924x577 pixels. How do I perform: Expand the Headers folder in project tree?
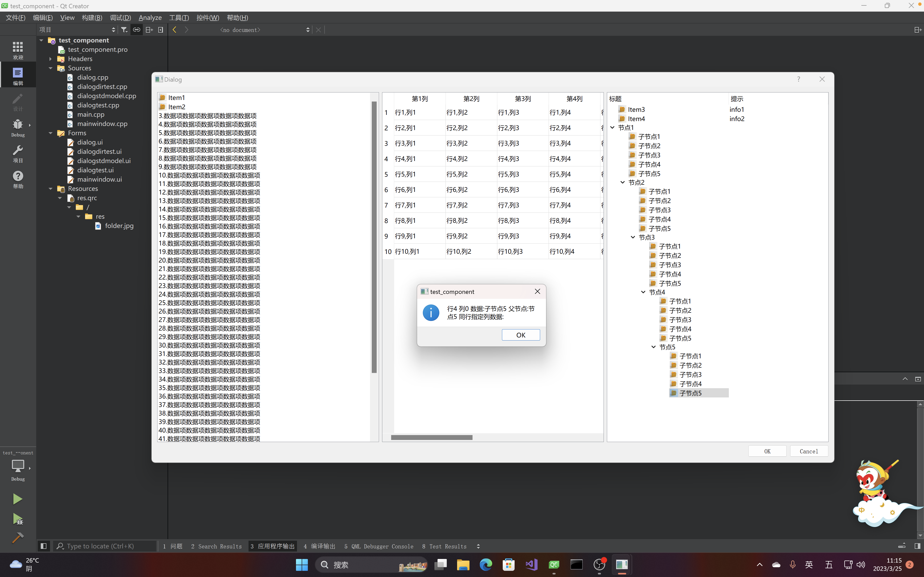(50, 58)
